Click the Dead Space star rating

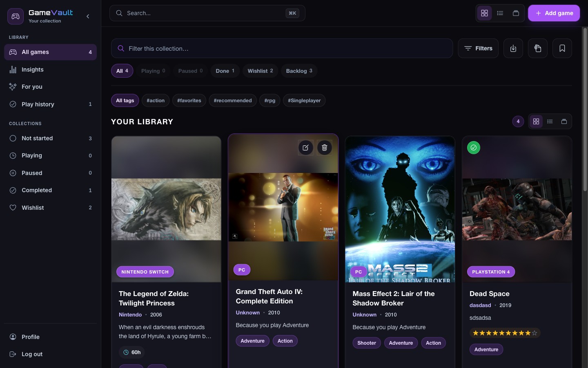tap(505, 333)
